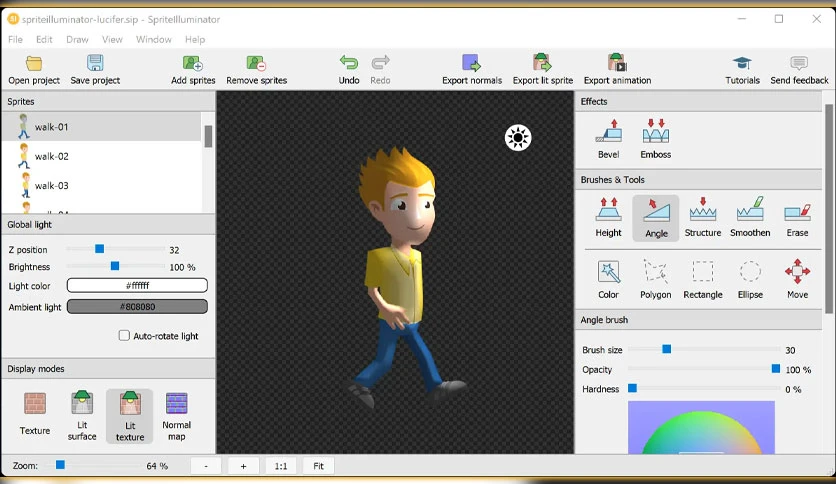
Task: Select the Smoothen brush
Action: click(x=750, y=217)
